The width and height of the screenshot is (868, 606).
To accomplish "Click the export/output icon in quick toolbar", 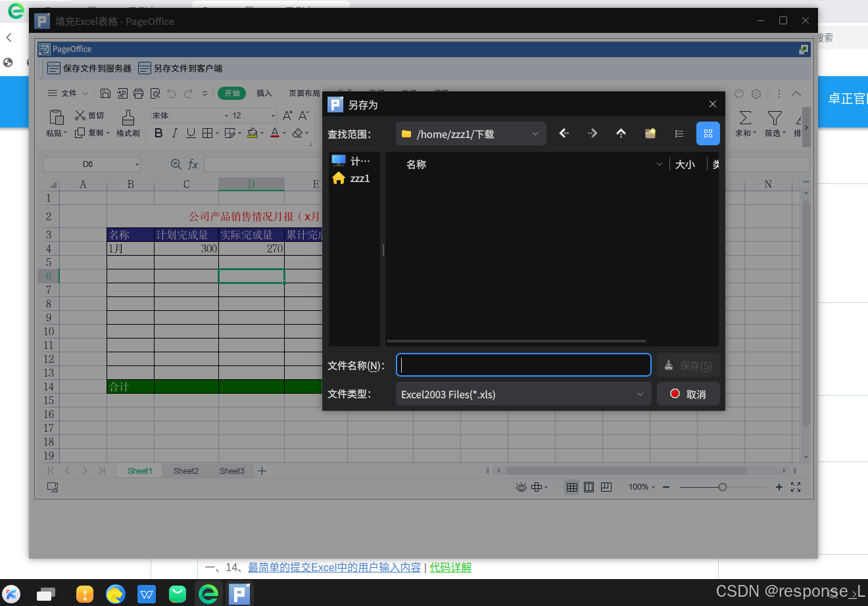I will point(122,93).
